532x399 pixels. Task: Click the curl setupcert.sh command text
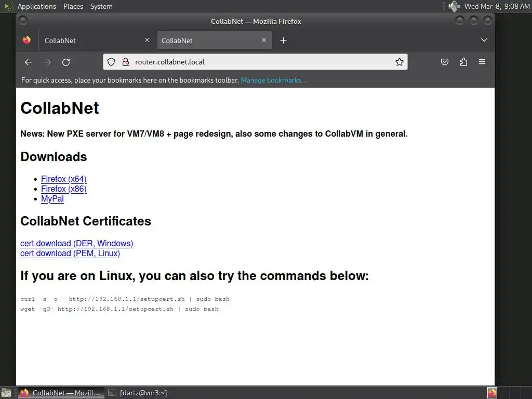[x=125, y=299]
